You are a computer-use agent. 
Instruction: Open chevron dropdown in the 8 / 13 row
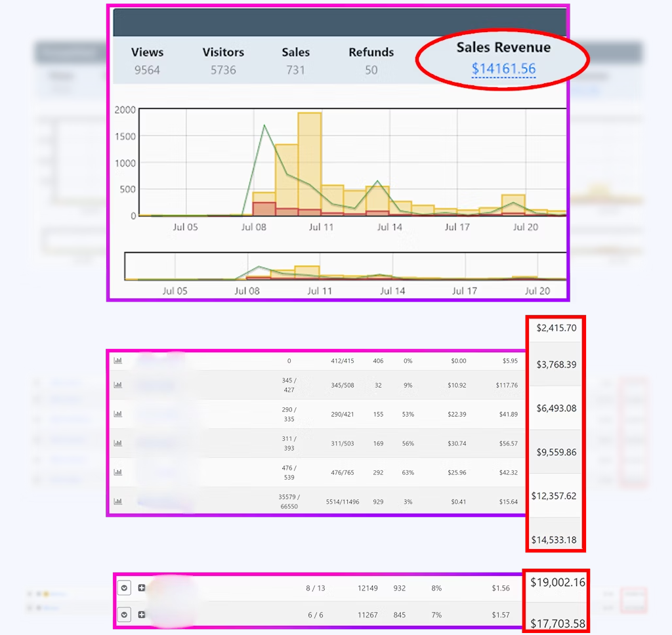(124, 588)
